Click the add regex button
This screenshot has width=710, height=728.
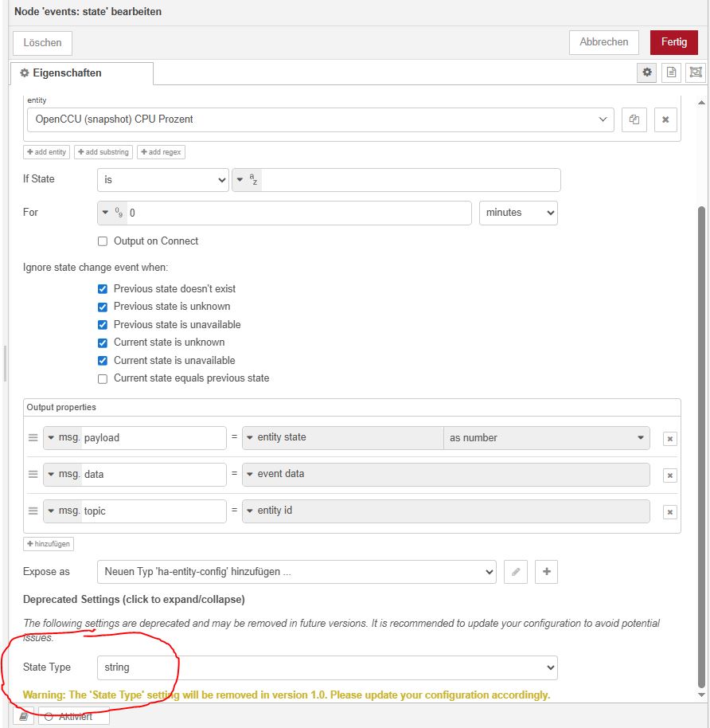click(x=161, y=152)
